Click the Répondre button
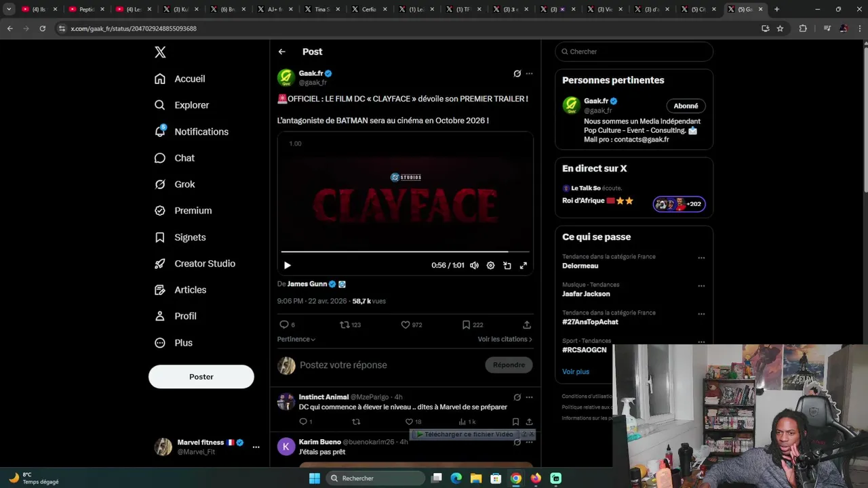 [509, 365]
